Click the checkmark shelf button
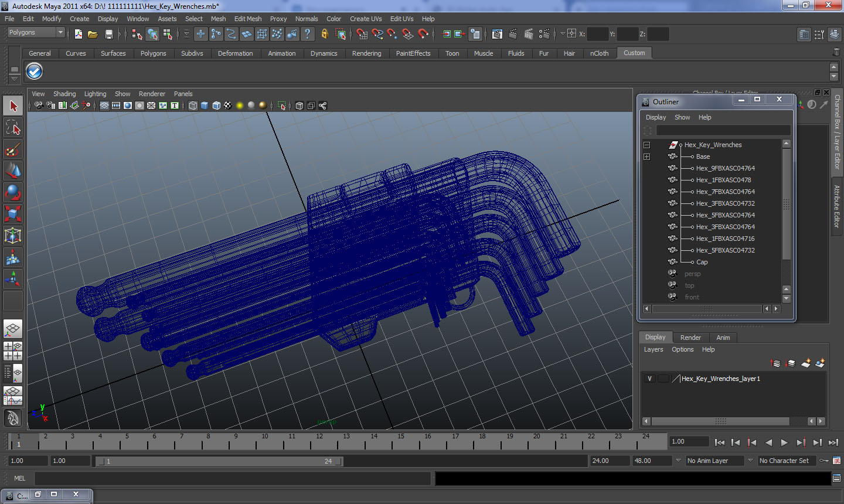 pos(35,71)
